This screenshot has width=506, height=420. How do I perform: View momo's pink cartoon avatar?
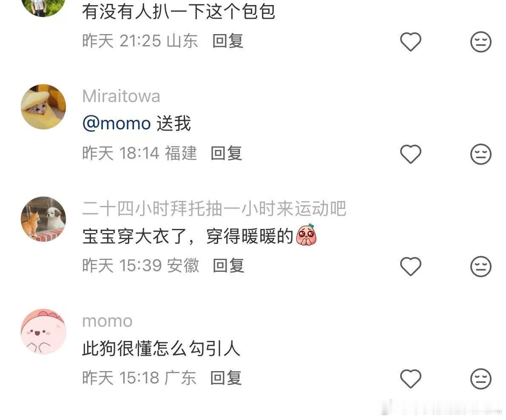[43, 331]
